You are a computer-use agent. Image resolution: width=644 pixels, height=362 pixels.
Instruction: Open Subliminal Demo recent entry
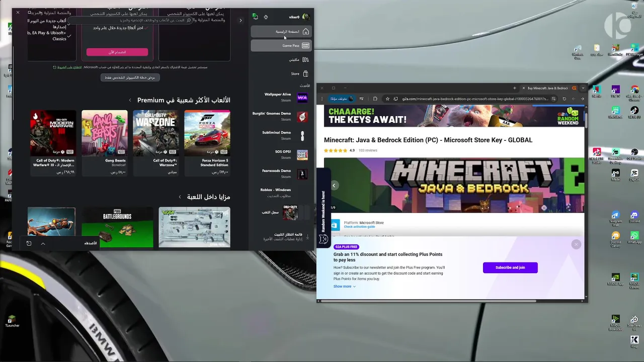tap(281, 136)
